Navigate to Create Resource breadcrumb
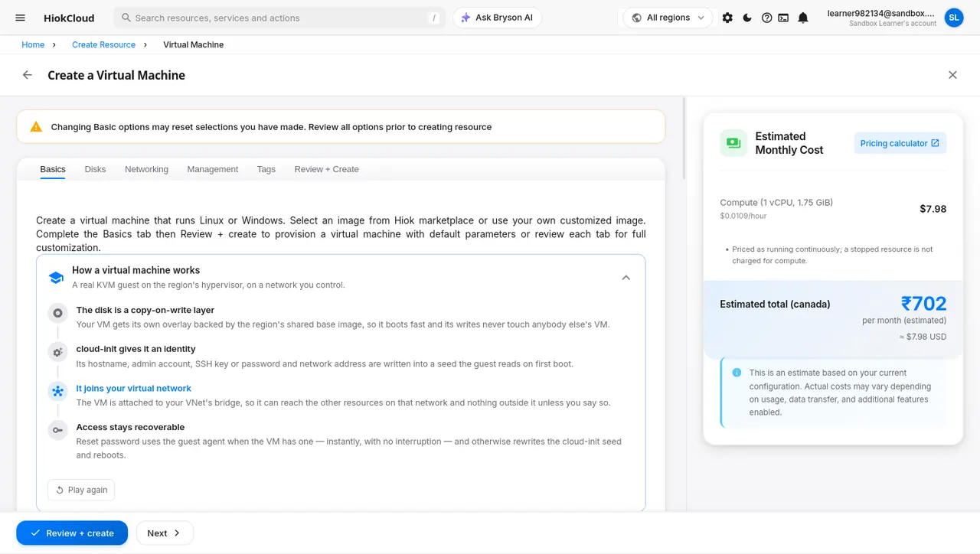 pyautogui.click(x=103, y=45)
